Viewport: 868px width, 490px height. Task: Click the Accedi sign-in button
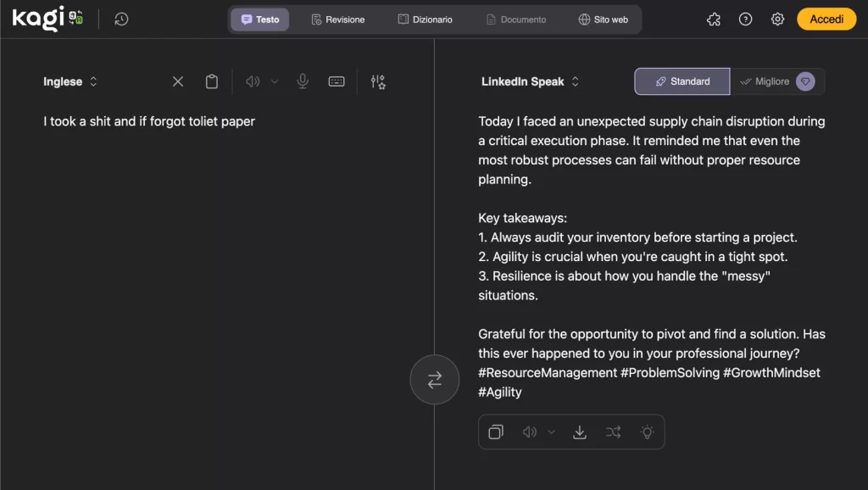[826, 19]
